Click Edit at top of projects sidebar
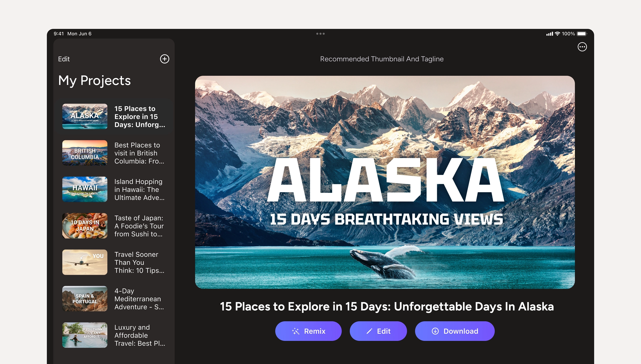The width and height of the screenshot is (641, 364). pos(64,59)
